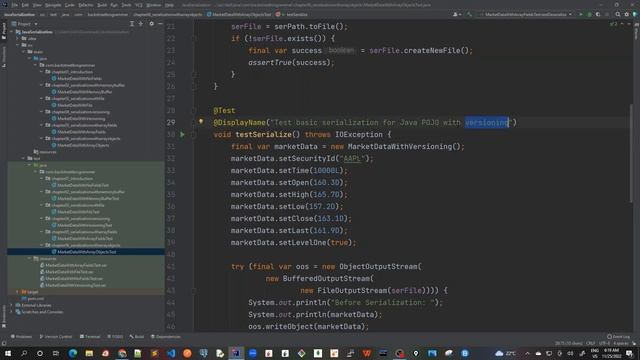Run with coverage toolbar icon

tap(598, 14)
